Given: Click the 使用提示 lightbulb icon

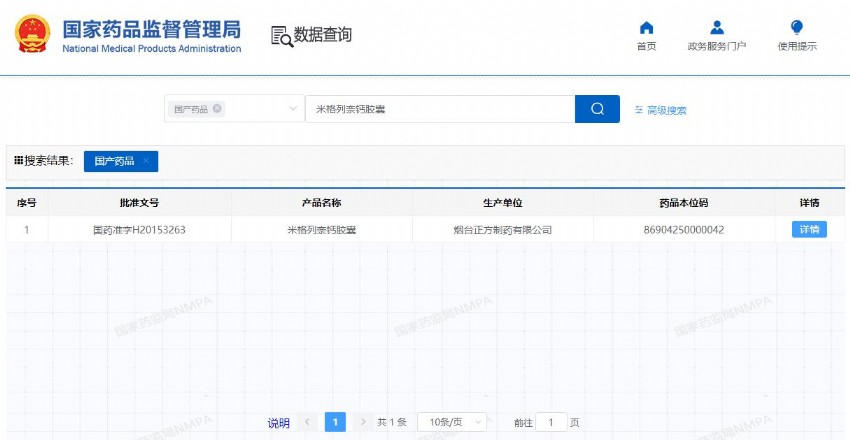Looking at the screenshot, I should (x=797, y=28).
